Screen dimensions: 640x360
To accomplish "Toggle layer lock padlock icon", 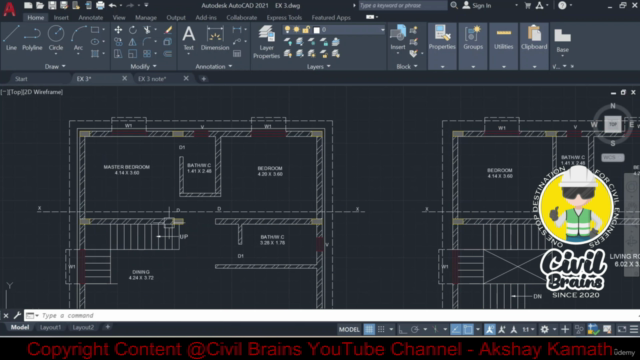I will (306, 30).
